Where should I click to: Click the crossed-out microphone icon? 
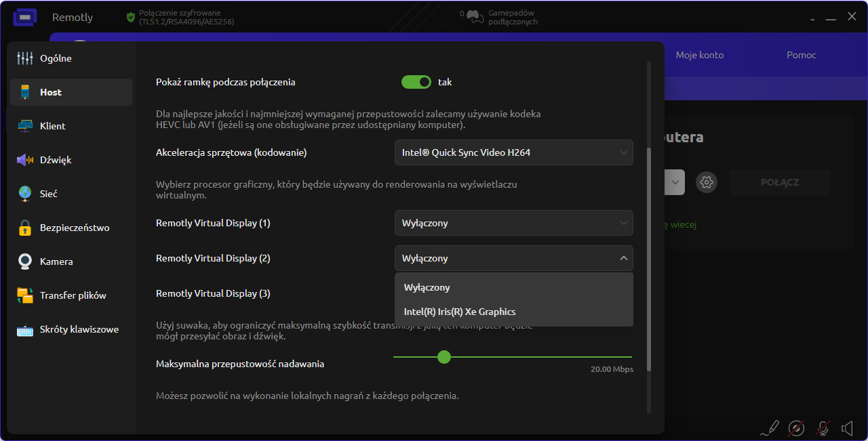(x=823, y=428)
